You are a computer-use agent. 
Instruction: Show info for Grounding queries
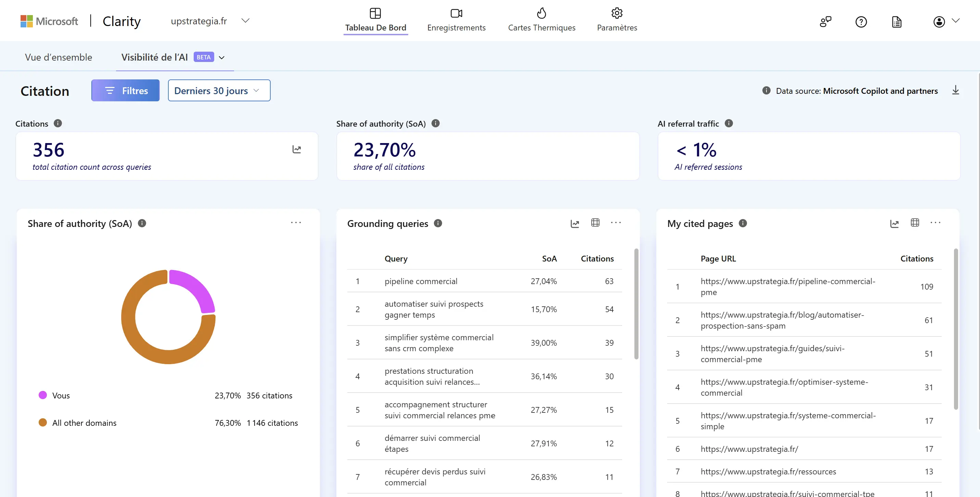[438, 223]
